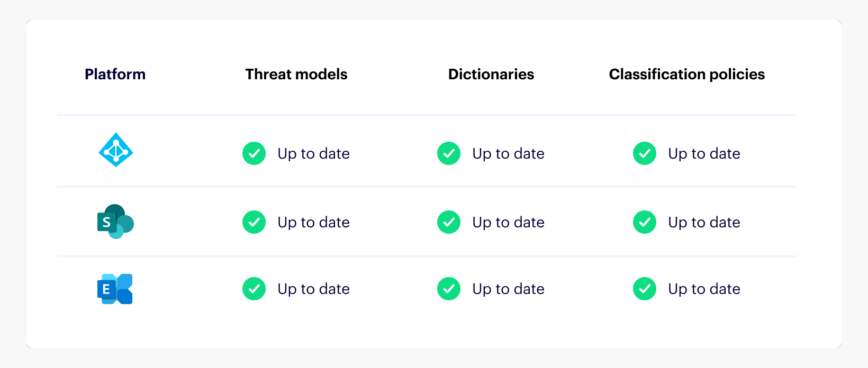Click SharePoint classification policies green checkmark

pos(645,222)
